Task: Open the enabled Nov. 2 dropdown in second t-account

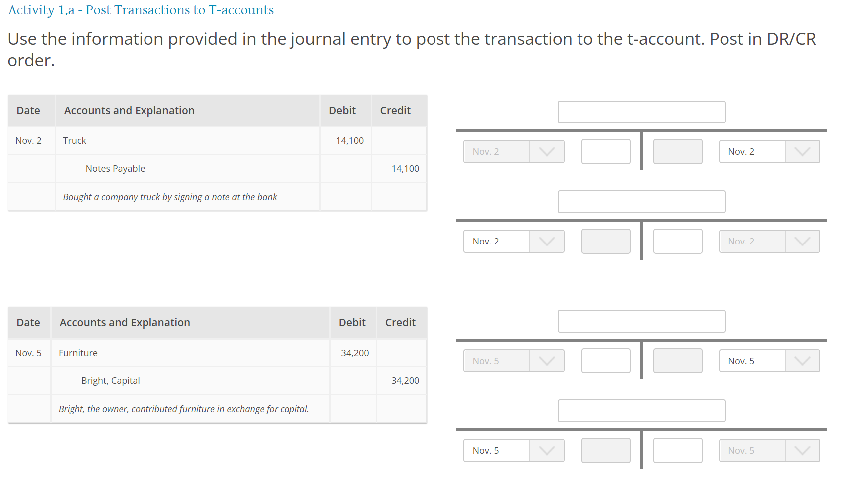Action: [x=513, y=241]
